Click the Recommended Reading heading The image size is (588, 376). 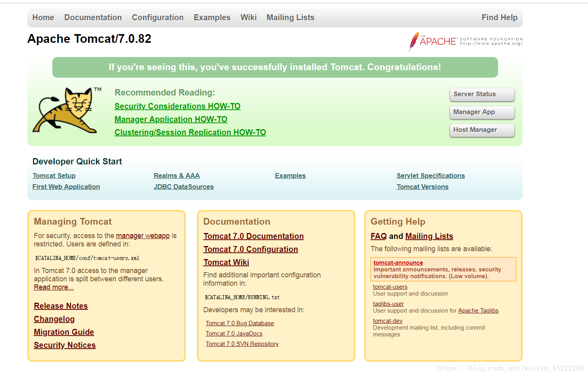(x=165, y=92)
